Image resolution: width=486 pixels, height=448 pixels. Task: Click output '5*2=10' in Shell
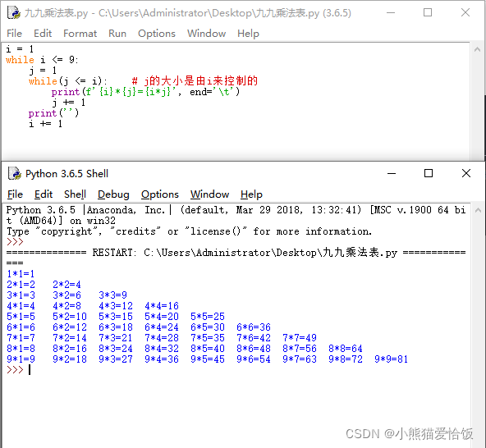[70, 317]
